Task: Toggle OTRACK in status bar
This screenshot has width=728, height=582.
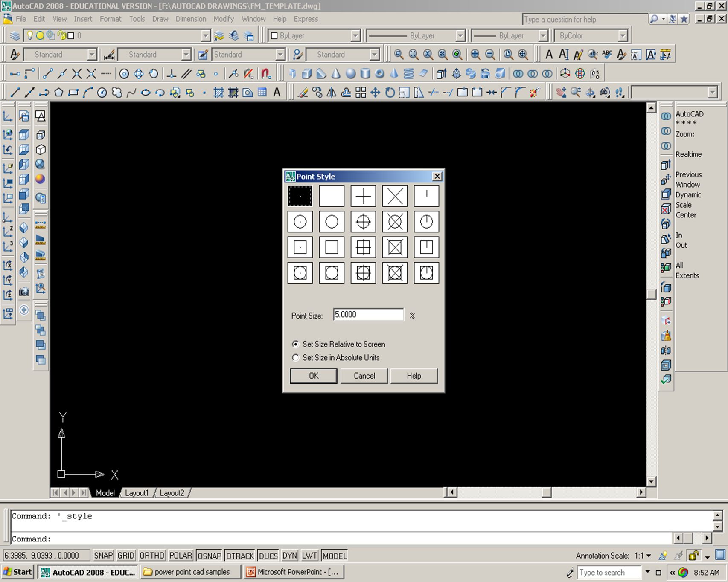Action: (240, 556)
